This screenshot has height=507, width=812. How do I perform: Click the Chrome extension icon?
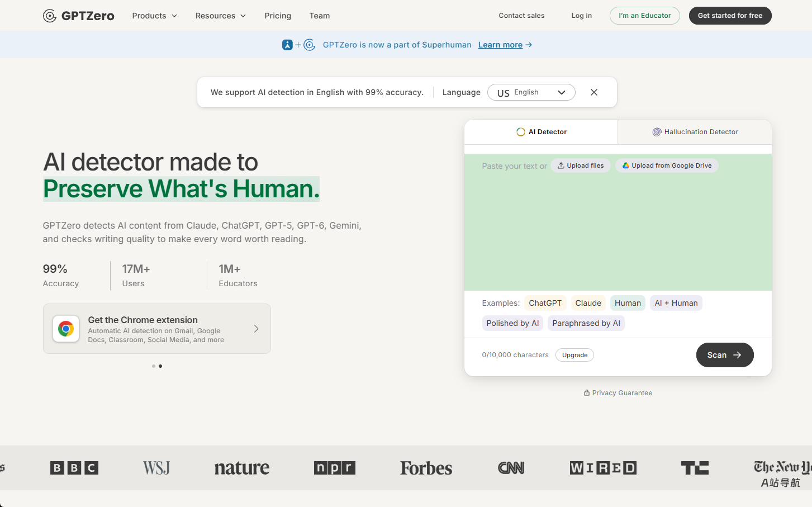(66, 329)
